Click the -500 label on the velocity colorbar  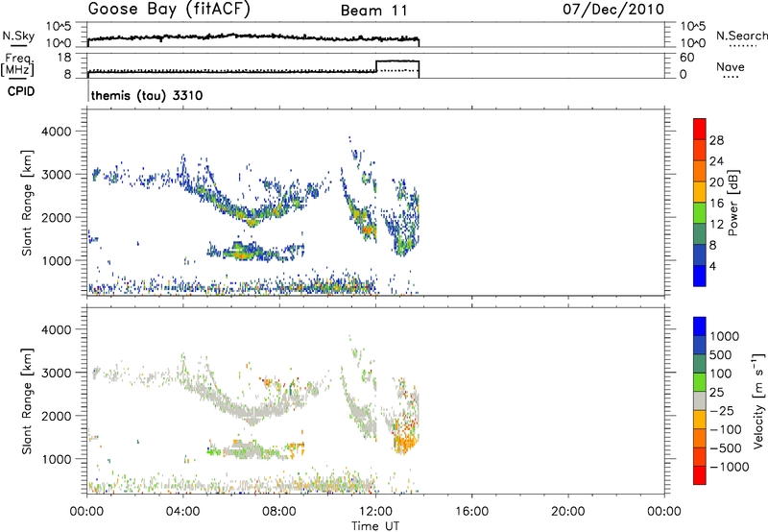726,447
